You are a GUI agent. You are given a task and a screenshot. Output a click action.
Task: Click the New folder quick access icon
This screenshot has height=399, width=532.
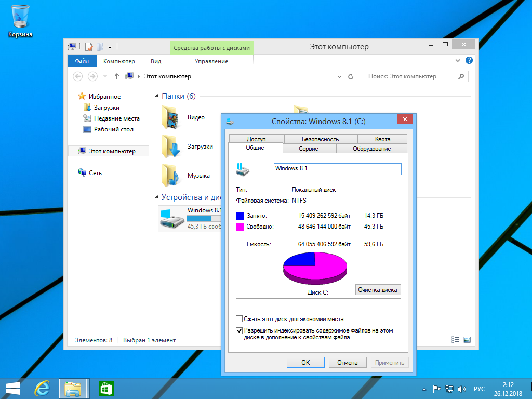pos(100,46)
